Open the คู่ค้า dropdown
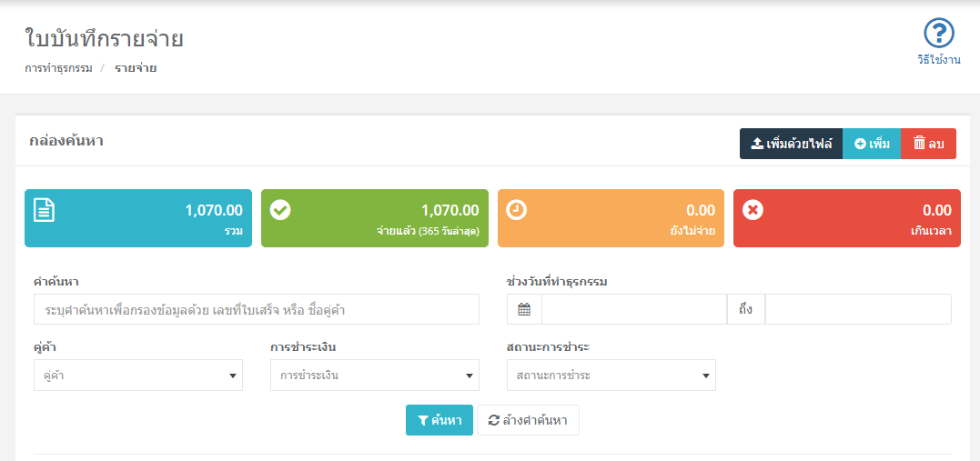 tap(138, 376)
